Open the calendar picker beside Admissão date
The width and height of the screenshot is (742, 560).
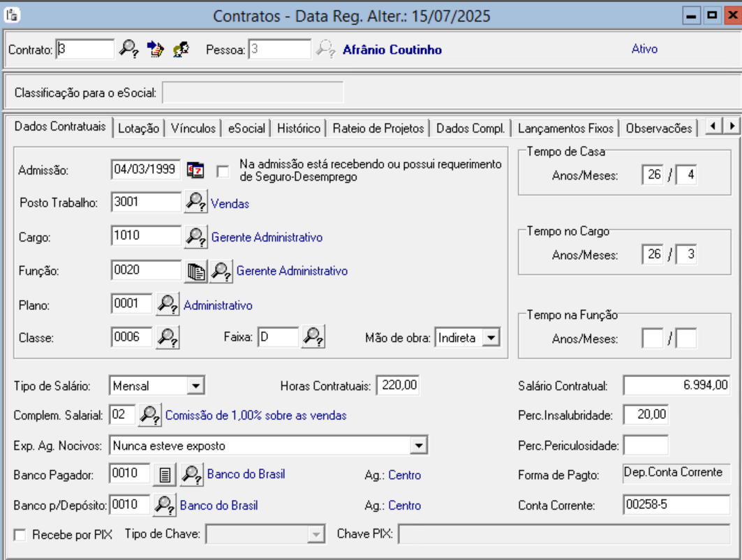[x=196, y=170]
